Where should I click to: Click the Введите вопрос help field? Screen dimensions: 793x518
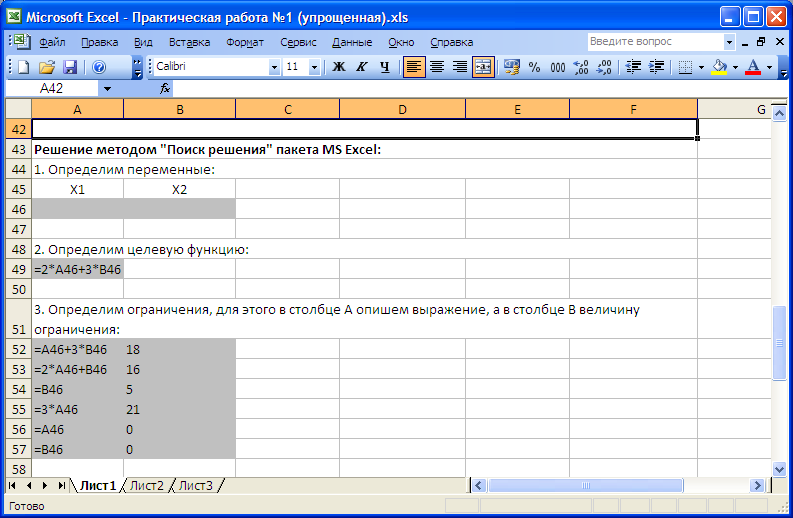(655, 42)
